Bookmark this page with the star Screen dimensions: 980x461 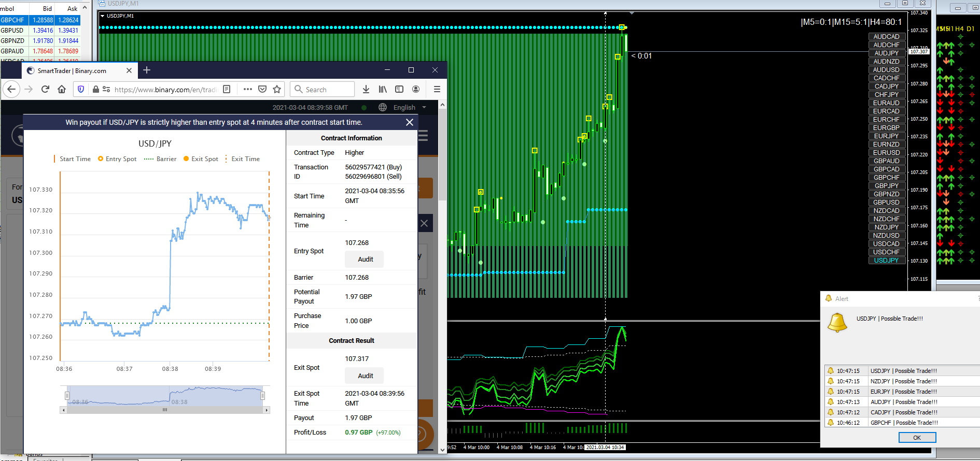pos(277,89)
